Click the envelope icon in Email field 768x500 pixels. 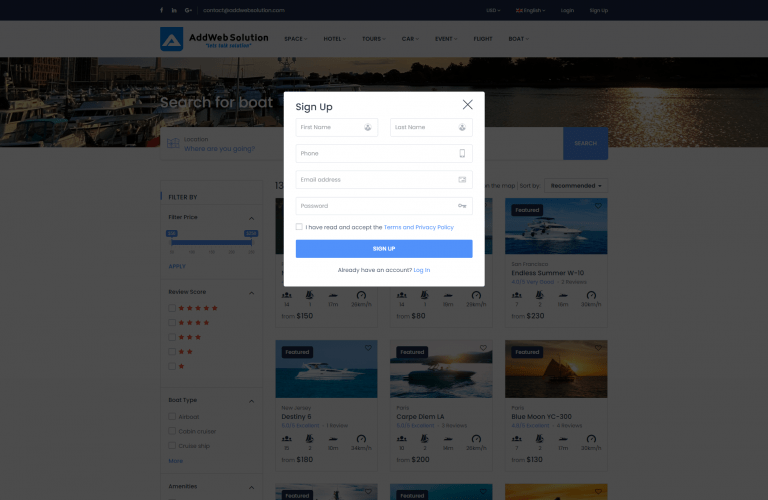click(x=462, y=180)
